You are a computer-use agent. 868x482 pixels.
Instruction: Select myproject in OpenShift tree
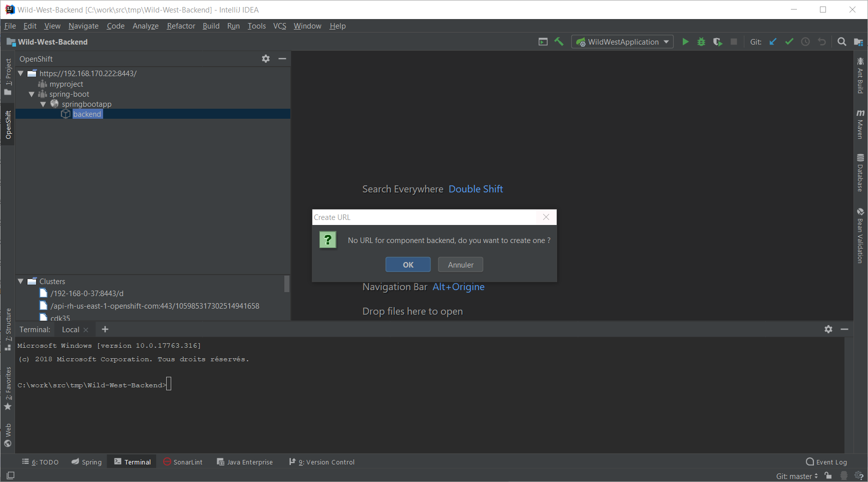click(x=66, y=84)
